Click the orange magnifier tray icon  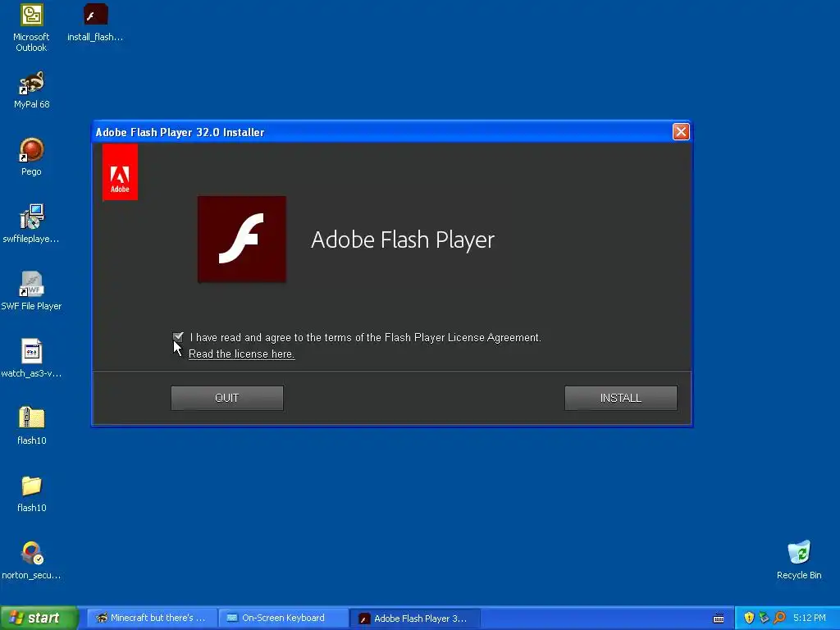tap(779, 618)
